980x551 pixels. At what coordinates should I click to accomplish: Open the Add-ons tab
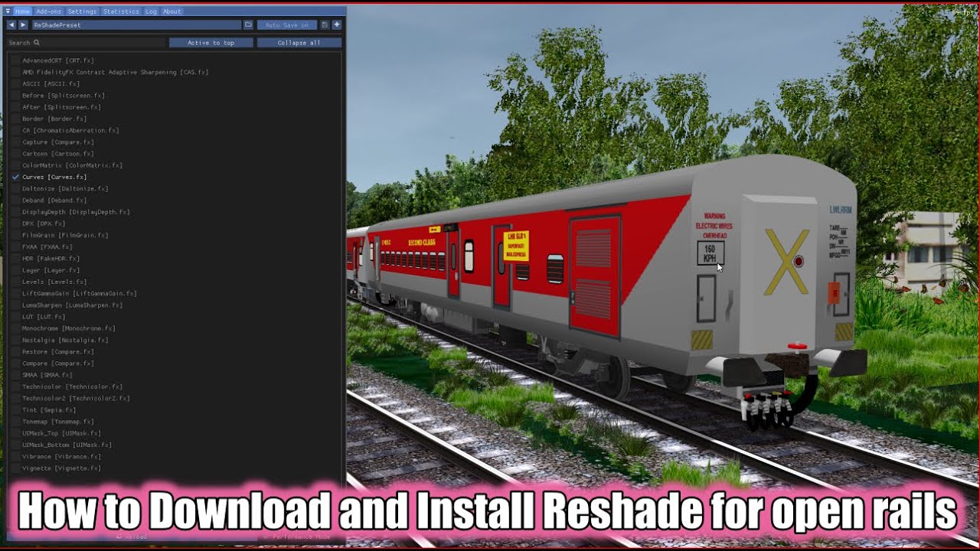[49, 11]
